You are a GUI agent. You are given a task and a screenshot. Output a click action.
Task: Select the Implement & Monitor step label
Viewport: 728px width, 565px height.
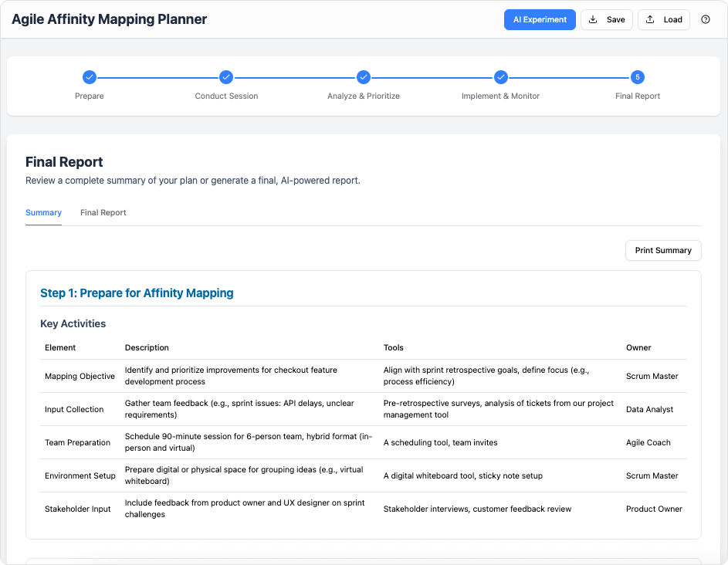[500, 96]
